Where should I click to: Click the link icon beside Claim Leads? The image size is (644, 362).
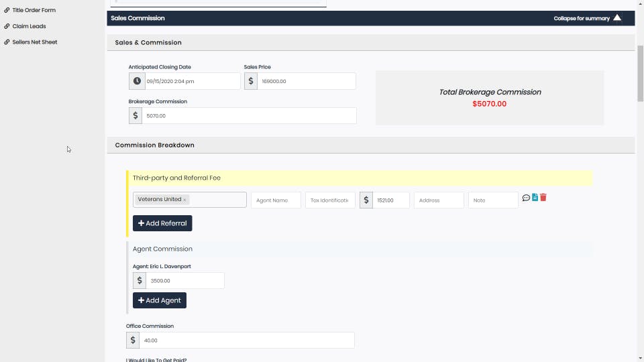click(x=7, y=26)
